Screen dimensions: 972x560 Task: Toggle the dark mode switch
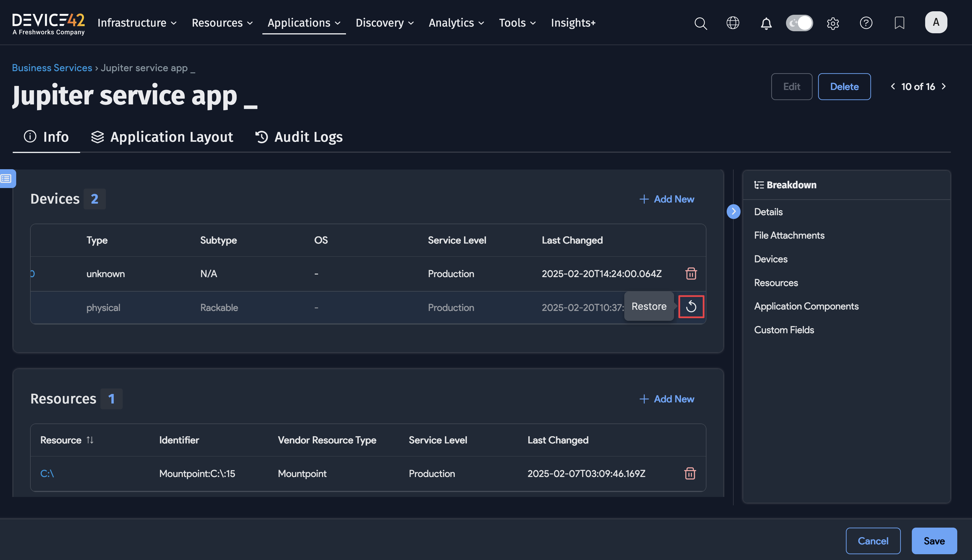(x=799, y=23)
